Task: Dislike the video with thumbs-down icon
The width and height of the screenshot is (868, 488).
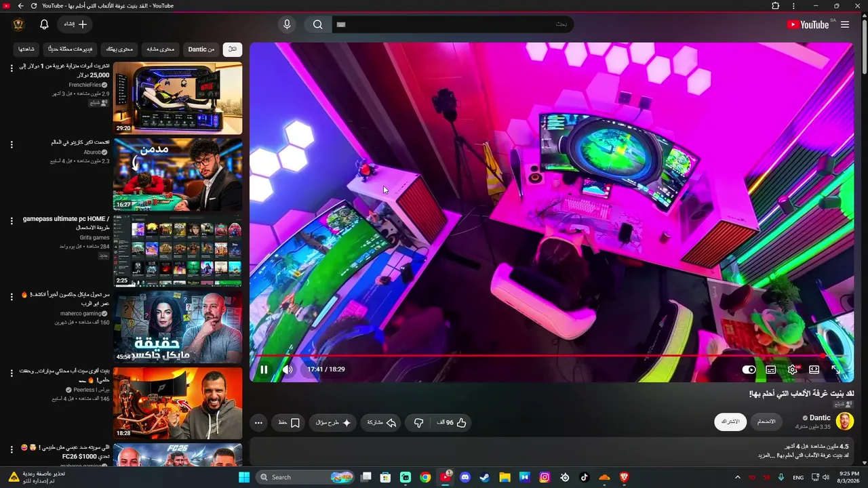Action: coord(419,422)
